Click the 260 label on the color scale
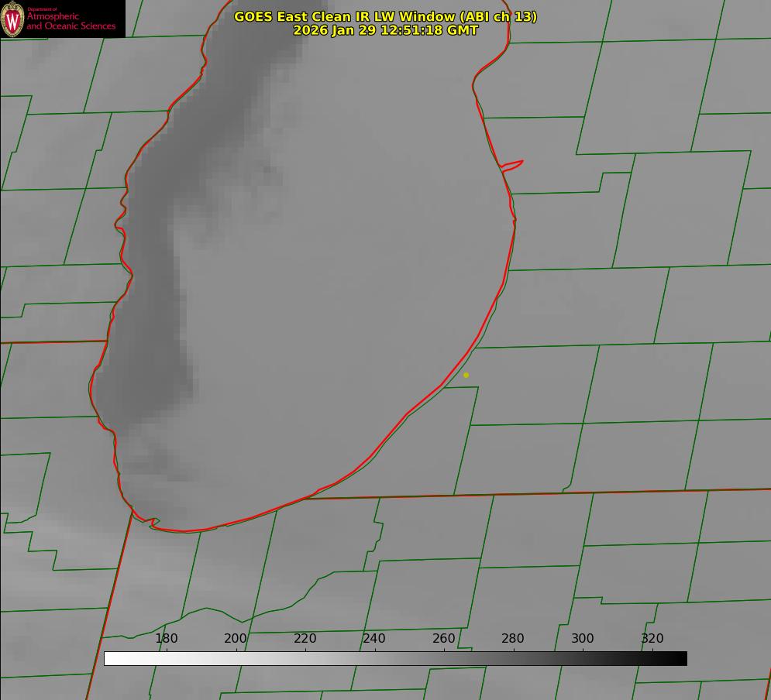Image resolution: width=771 pixels, height=700 pixels. pyautogui.click(x=443, y=638)
